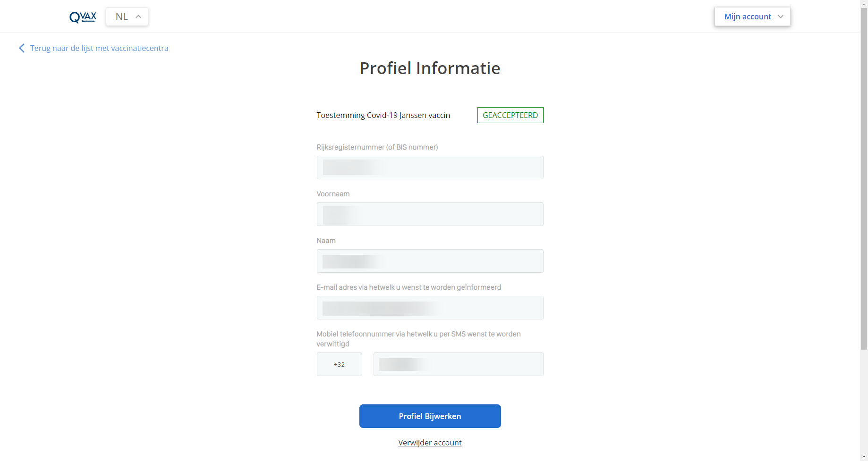Focus the Rijksregisternummer input field
The width and height of the screenshot is (868, 461).
click(x=430, y=168)
